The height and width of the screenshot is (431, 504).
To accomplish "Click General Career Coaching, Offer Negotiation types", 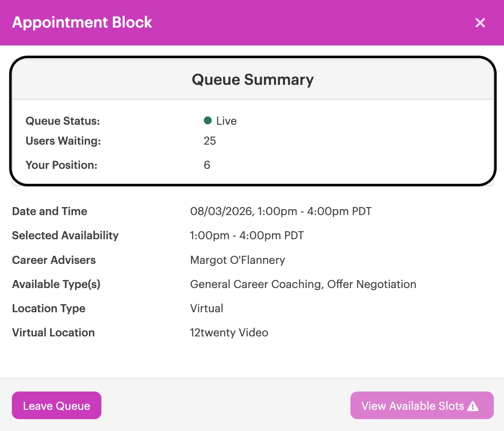I will (x=303, y=285).
